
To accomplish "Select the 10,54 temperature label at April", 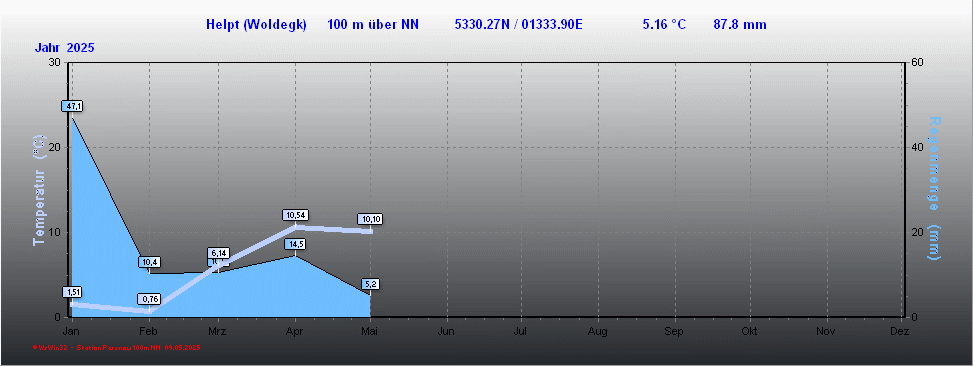I will pyautogui.click(x=295, y=215).
